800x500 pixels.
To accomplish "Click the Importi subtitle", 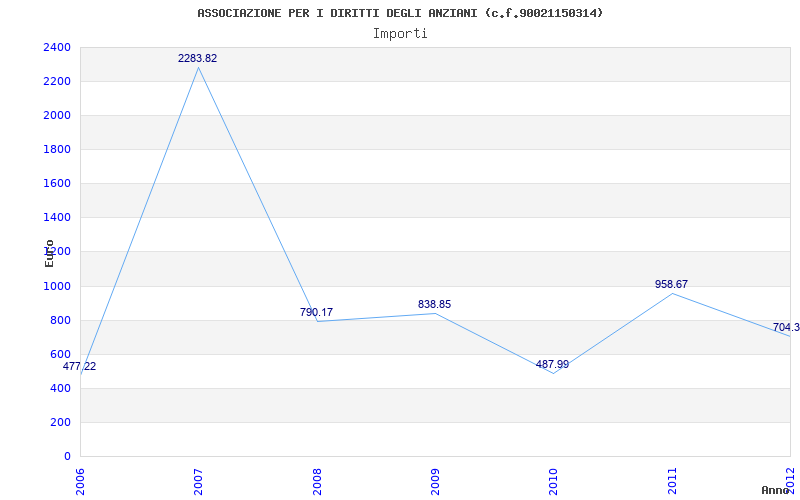I will [x=400, y=34].
